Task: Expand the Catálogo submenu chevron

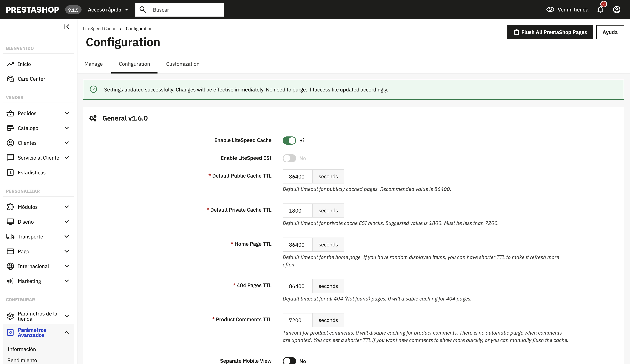Action: pyautogui.click(x=67, y=128)
